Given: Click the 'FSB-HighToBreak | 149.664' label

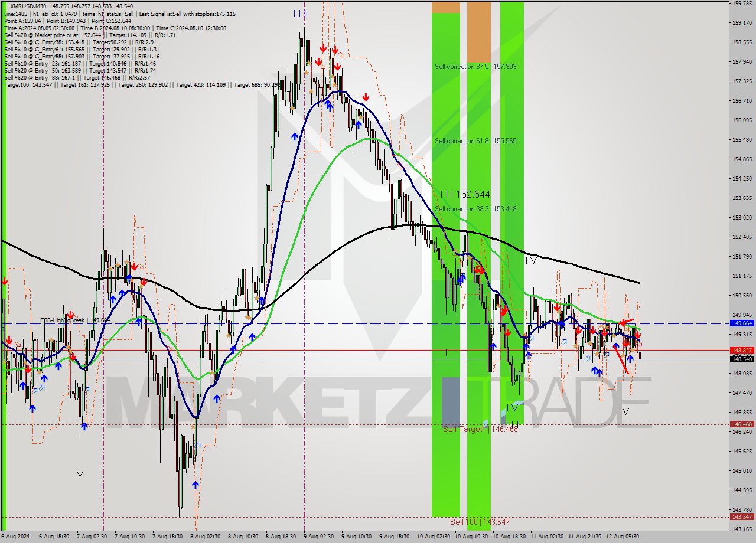Looking at the screenshot, I should [x=75, y=320].
